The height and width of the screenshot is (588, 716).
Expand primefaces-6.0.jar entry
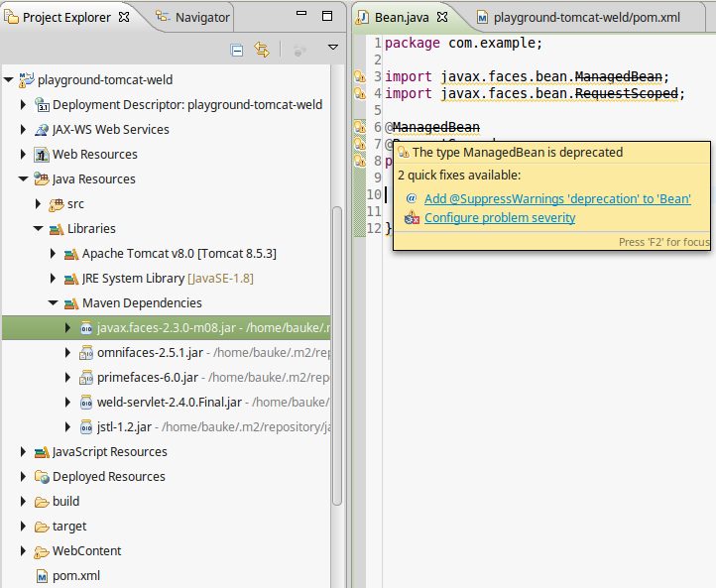[x=67, y=377]
